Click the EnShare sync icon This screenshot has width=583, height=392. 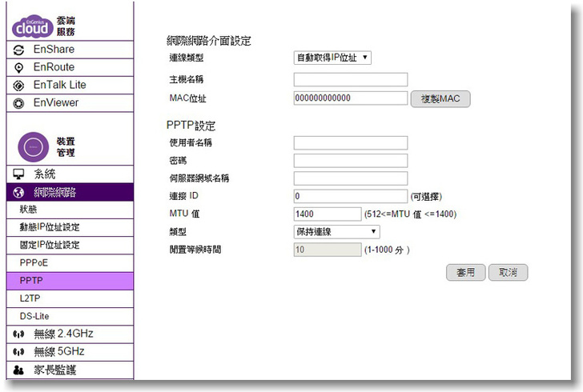point(18,50)
